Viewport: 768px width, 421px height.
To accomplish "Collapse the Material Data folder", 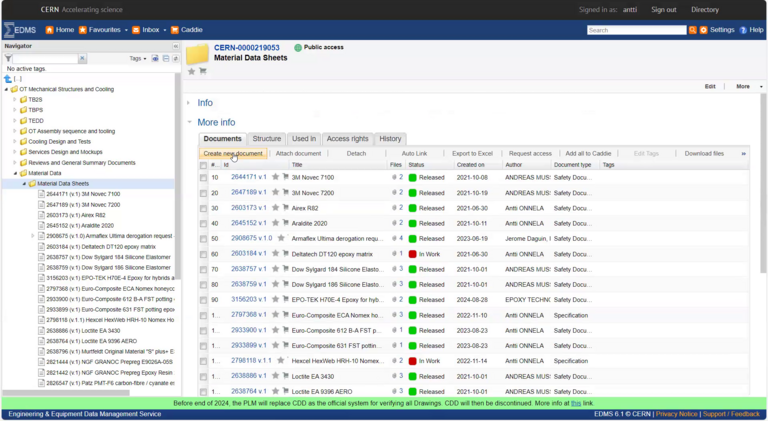I will point(15,173).
